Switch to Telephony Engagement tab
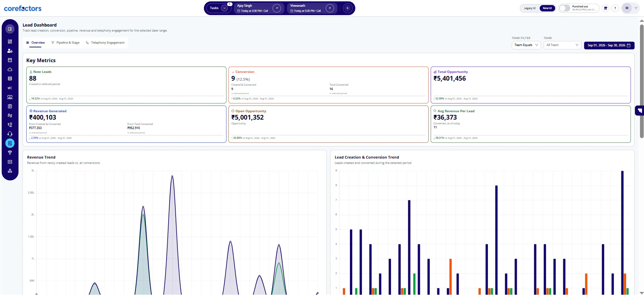644x295 pixels. 105,43
